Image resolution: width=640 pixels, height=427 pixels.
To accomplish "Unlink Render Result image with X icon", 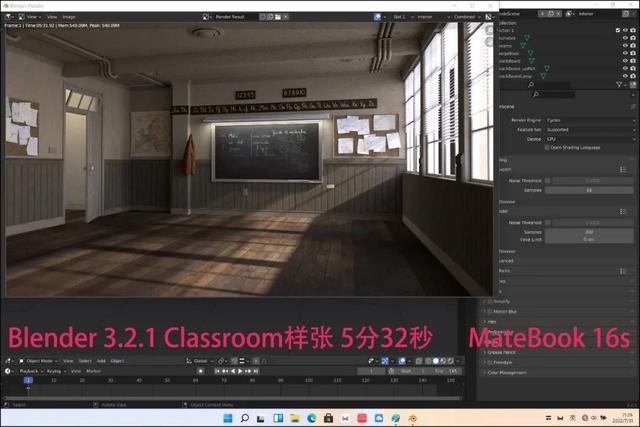I will (x=286, y=17).
